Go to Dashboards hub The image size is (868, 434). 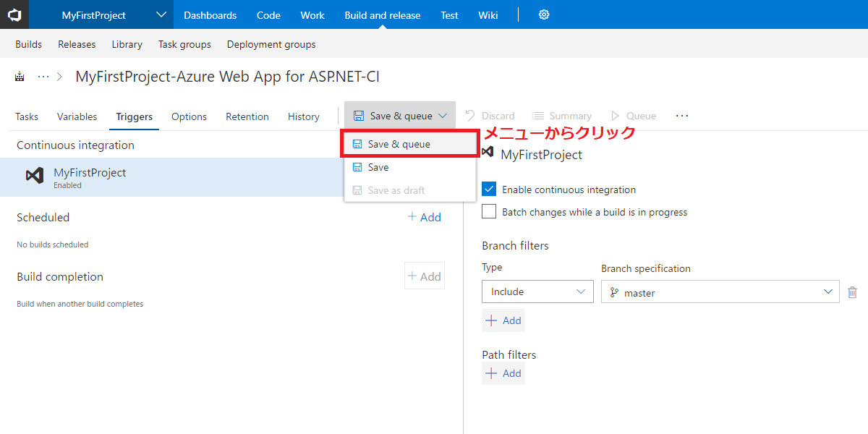point(210,14)
